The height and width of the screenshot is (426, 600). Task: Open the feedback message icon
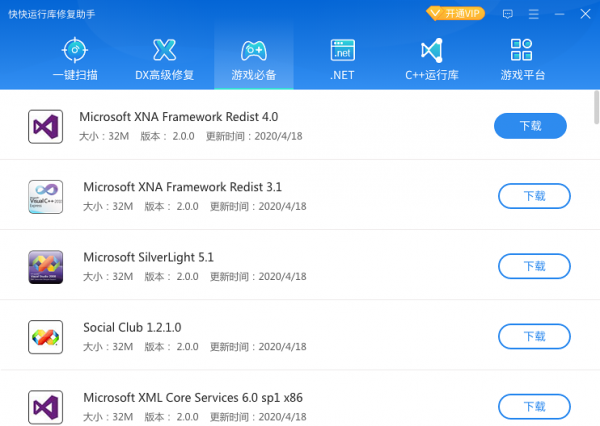point(508,14)
